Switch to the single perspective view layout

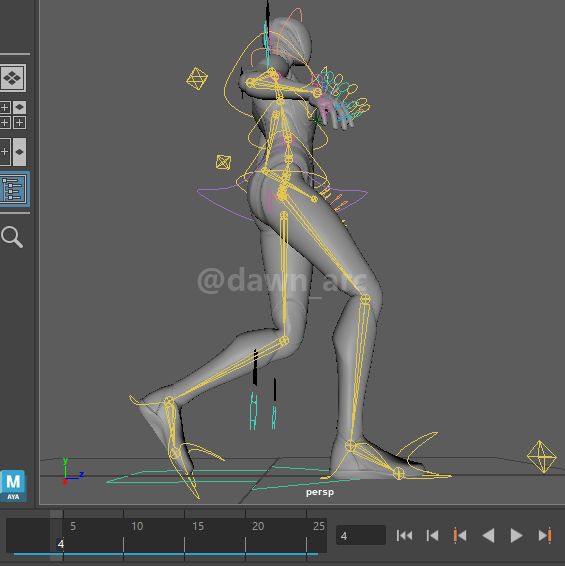pos(13,78)
